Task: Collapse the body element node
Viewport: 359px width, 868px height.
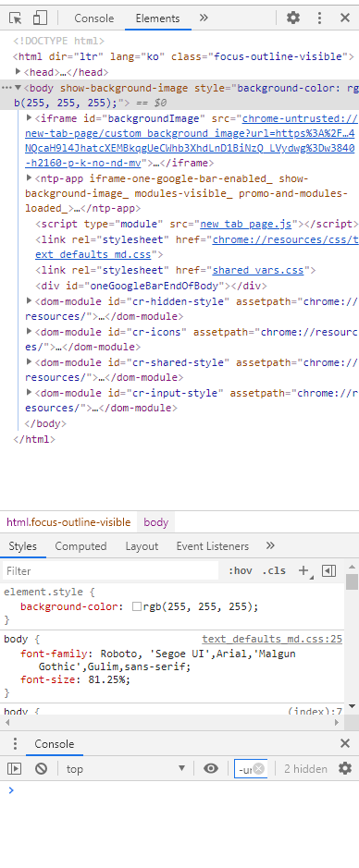Action: point(18,88)
